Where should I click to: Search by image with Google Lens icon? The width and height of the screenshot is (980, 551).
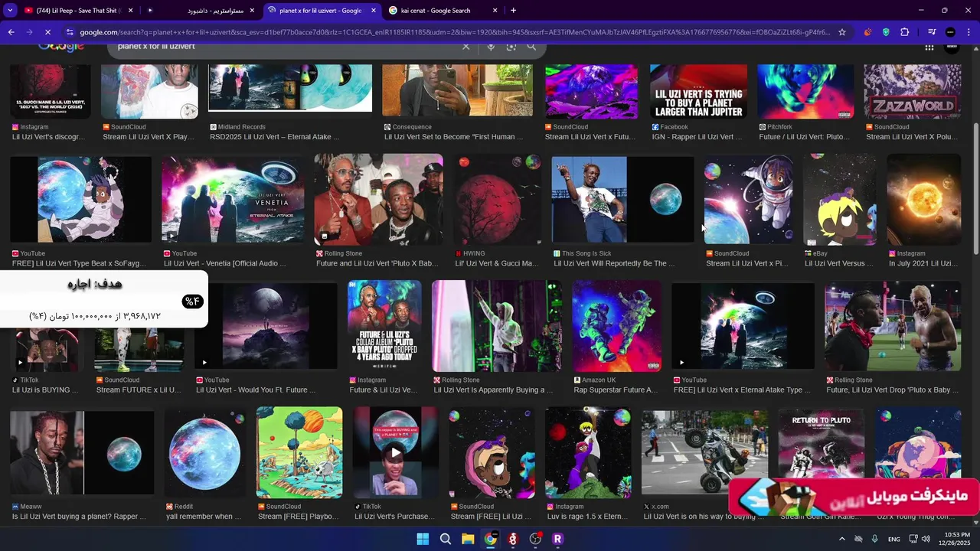click(x=511, y=47)
